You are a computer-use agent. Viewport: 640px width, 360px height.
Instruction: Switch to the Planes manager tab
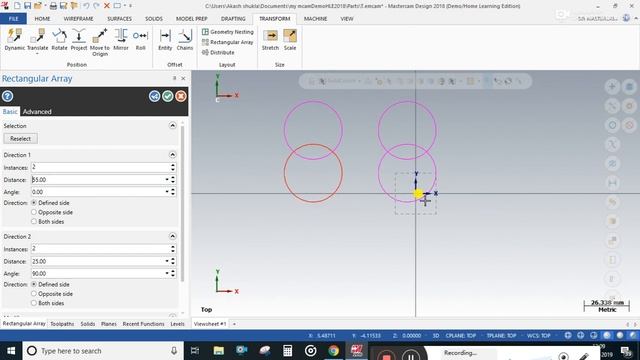(x=109, y=324)
